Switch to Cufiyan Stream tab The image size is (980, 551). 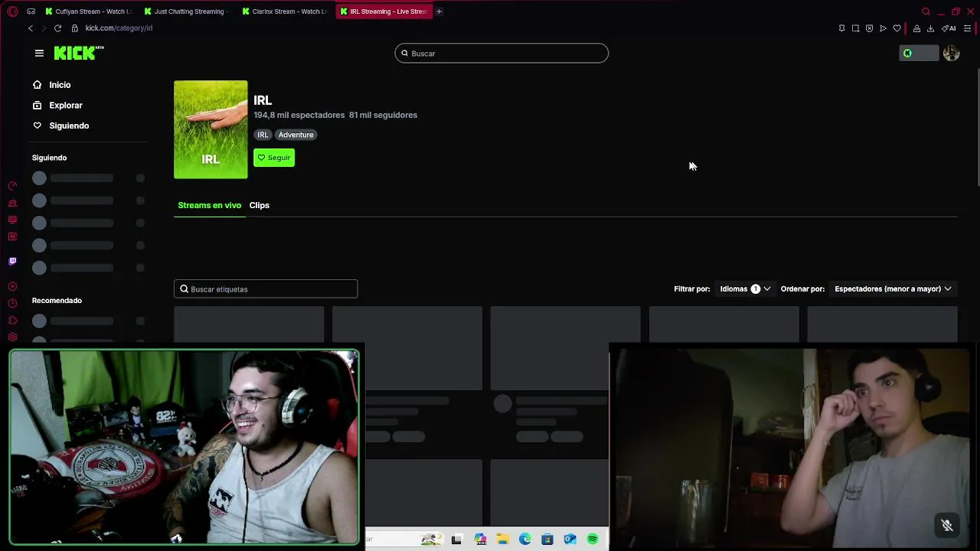[88, 11]
